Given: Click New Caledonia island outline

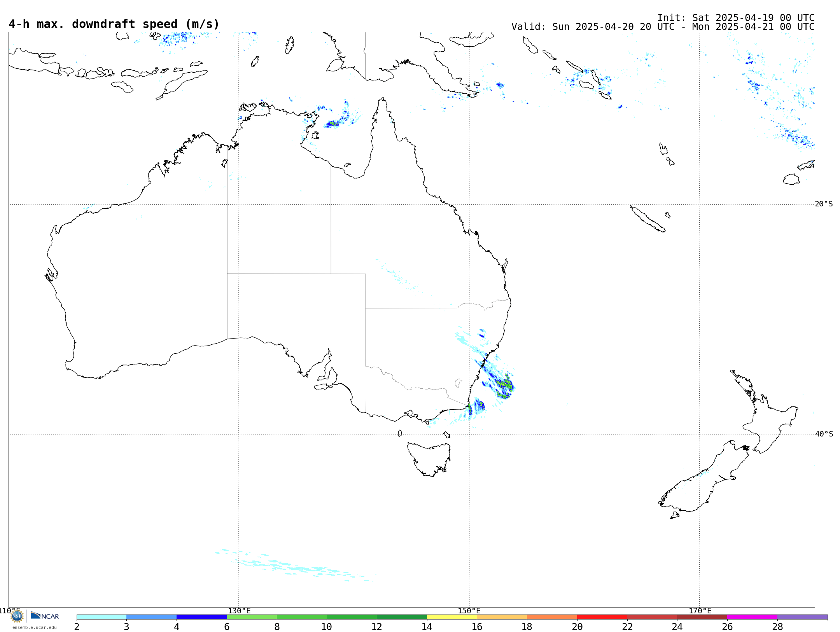Looking at the screenshot, I should point(647,219).
